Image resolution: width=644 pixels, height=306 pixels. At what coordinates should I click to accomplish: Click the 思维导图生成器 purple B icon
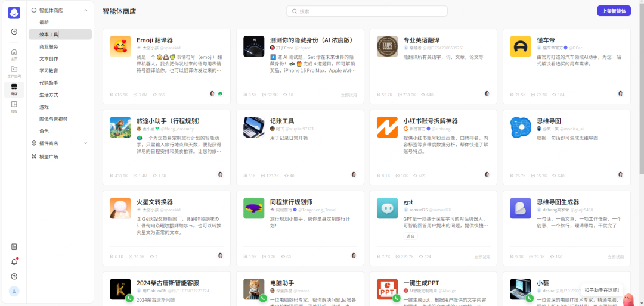521,208
